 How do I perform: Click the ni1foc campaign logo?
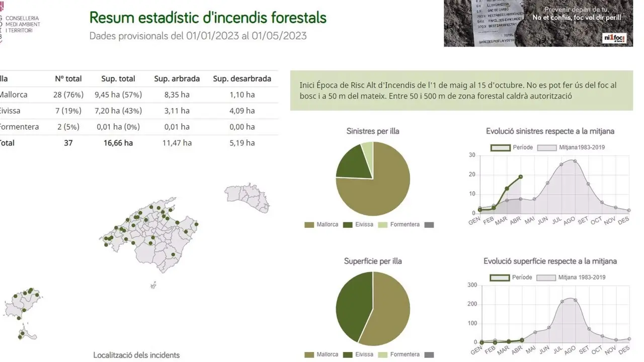coord(615,38)
